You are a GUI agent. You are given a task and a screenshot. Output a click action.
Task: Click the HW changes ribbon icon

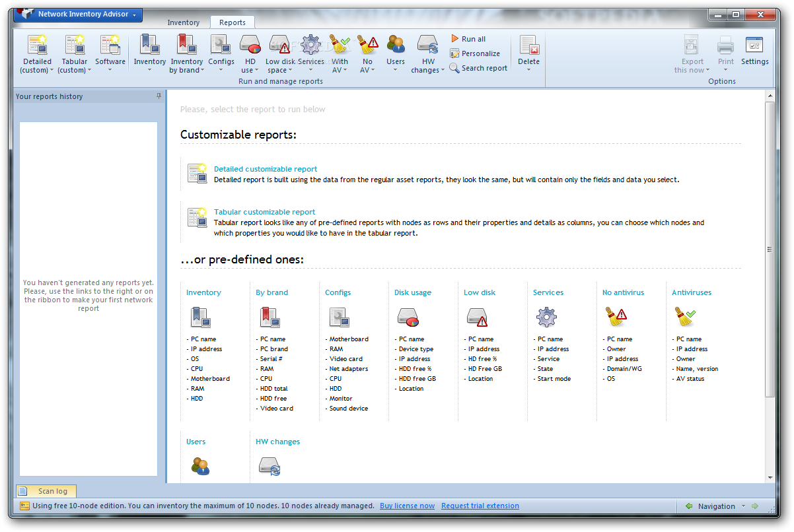pyautogui.click(x=428, y=45)
